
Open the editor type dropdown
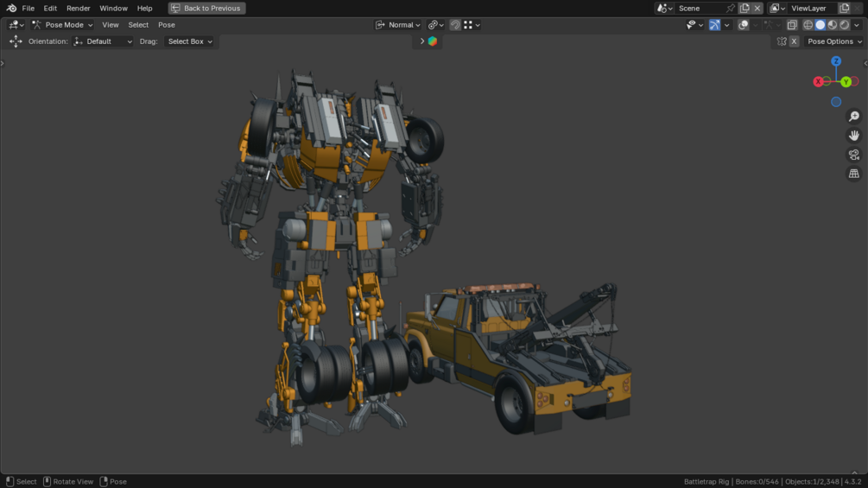click(x=16, y=25)
